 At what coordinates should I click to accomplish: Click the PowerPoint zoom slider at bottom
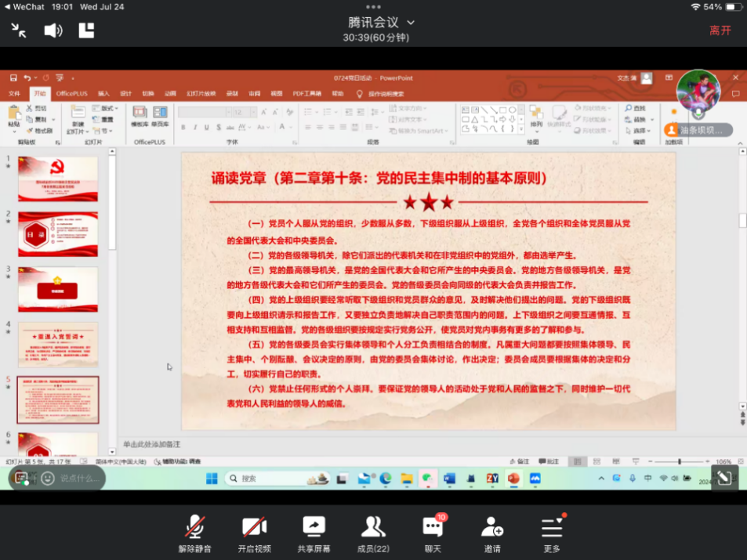(x=679, y=461)
